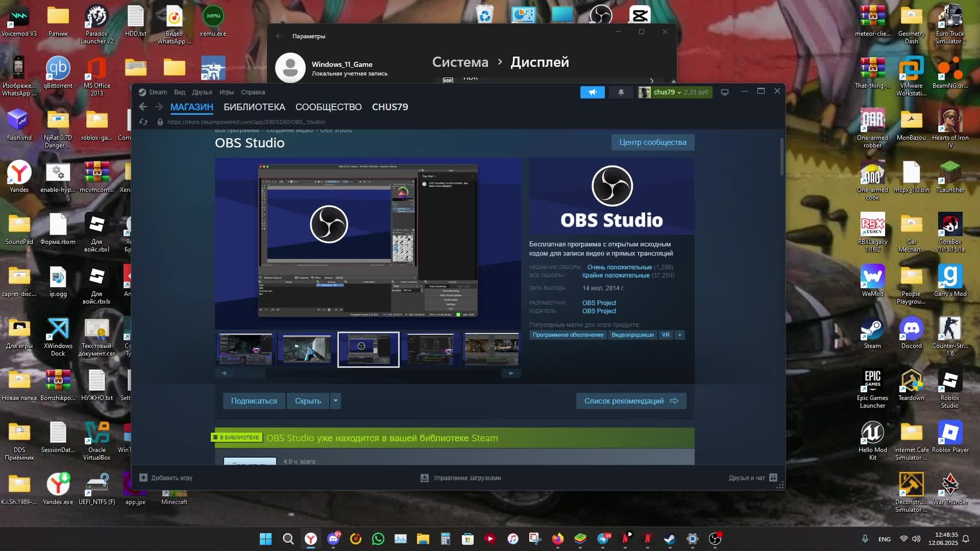Select Видеопродакшн tag
The width and height of the screenshot is (980, 551).
pos(632,335)
